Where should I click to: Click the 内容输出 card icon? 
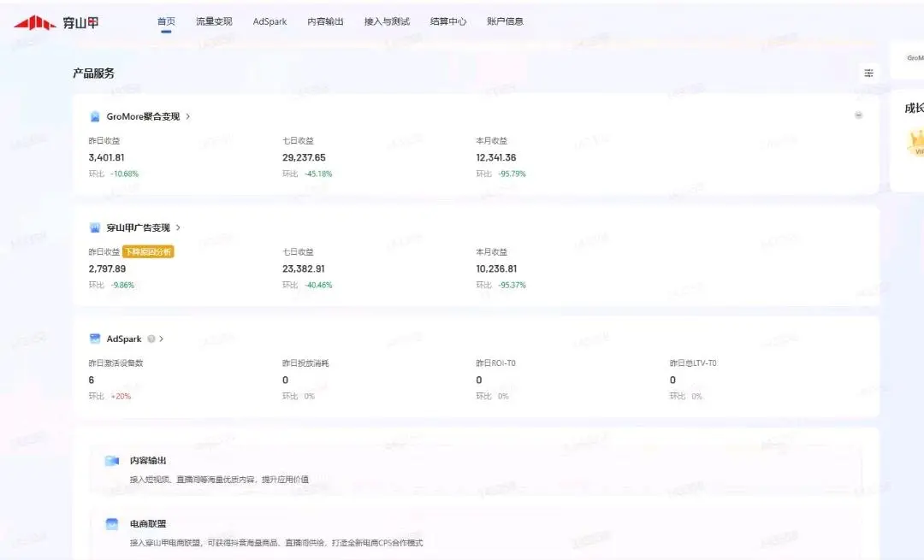[x=112, y=461]
